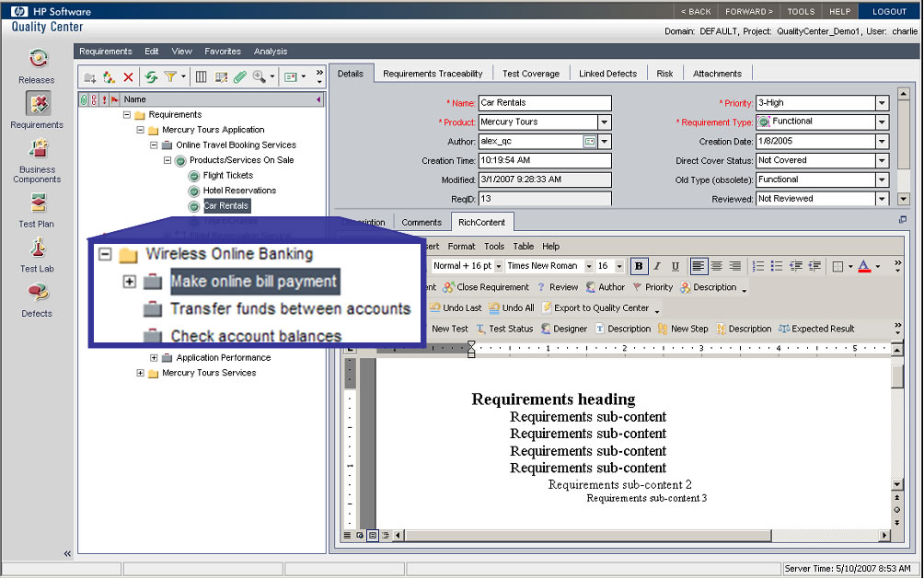924x579 pixels.
Task: Collapse the Products/Services On Sale node
Action: pyautogui.click(x=167, y=160)
